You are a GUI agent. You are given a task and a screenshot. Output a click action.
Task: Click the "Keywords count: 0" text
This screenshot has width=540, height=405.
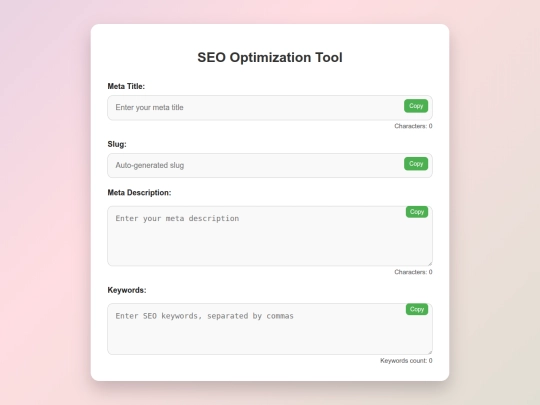tap(406, 361)
